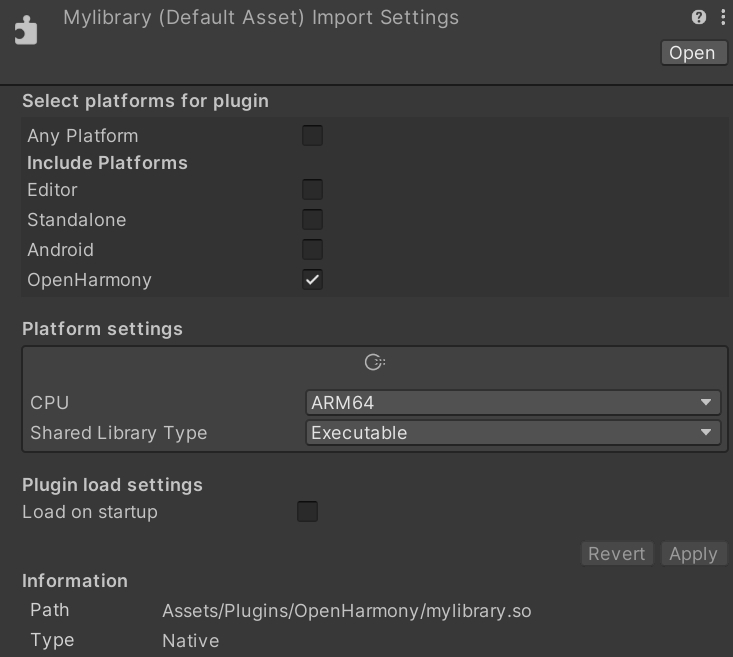Click the Apply button

point(693,554)
